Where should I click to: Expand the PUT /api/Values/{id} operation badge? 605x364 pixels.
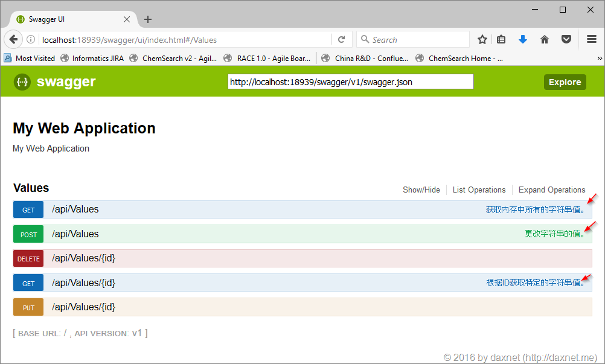point(28,307)
